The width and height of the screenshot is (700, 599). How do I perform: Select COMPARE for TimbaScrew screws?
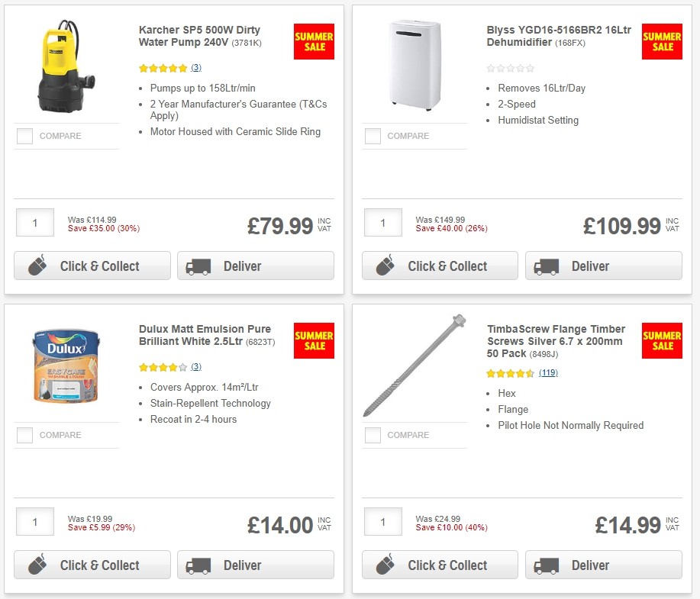coord(372,435)
